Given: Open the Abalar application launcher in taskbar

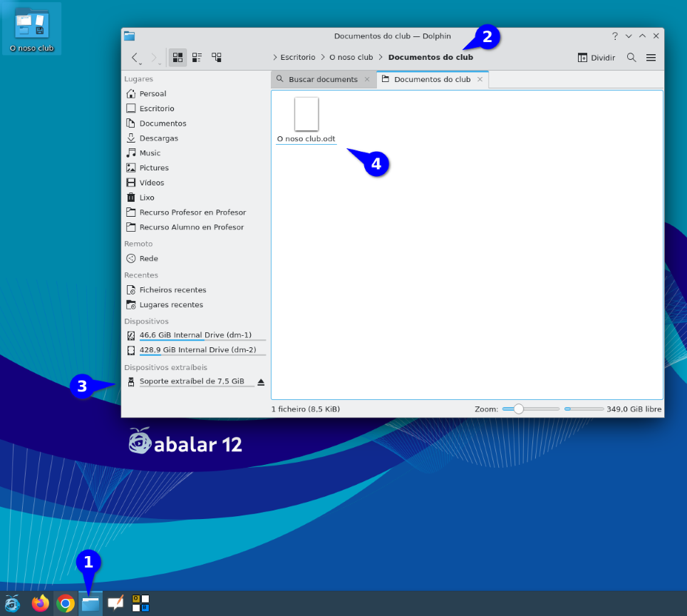Looking at the screenshot, I should click(12, 604).
